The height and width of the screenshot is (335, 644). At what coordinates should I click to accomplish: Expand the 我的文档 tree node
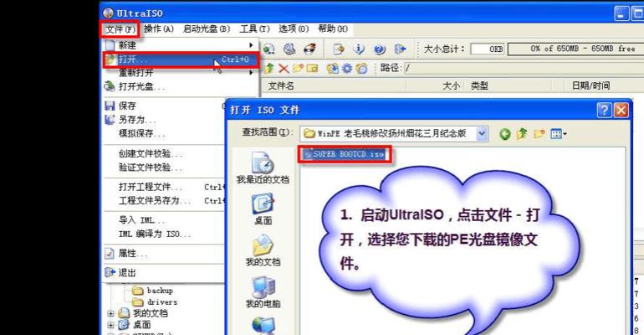(110, 313)
